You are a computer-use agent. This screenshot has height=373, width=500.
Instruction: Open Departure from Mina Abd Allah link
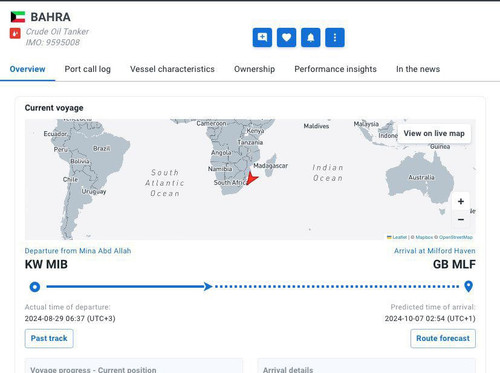click(x=78, y=251)
